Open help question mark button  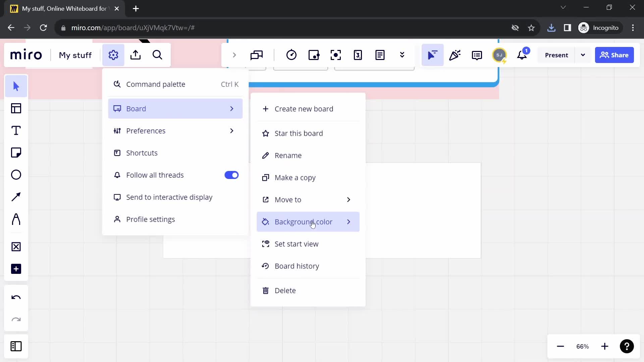click(627, 346)
